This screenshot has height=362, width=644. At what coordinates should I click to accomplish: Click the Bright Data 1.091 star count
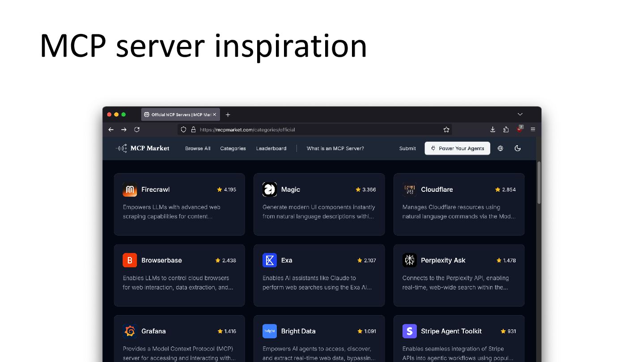point(367,331)
